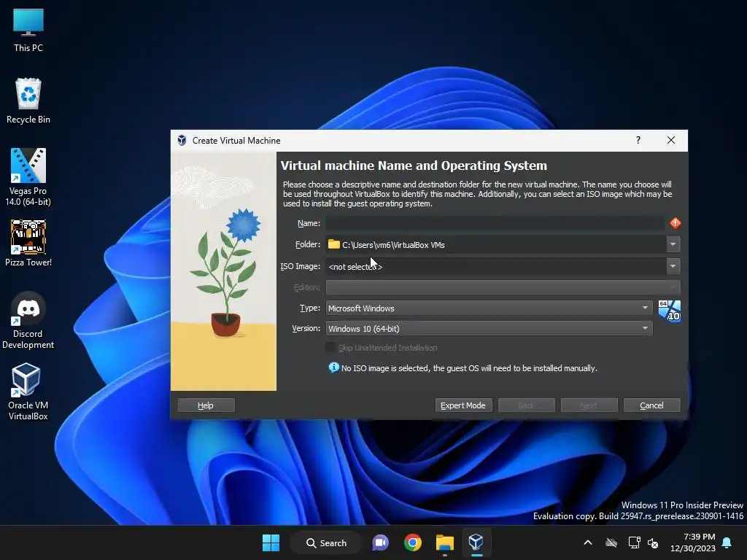Open the Type dropdown Microsoft Windows
The width and height of the screenshot is (747, 560).
tap(489, 308)
